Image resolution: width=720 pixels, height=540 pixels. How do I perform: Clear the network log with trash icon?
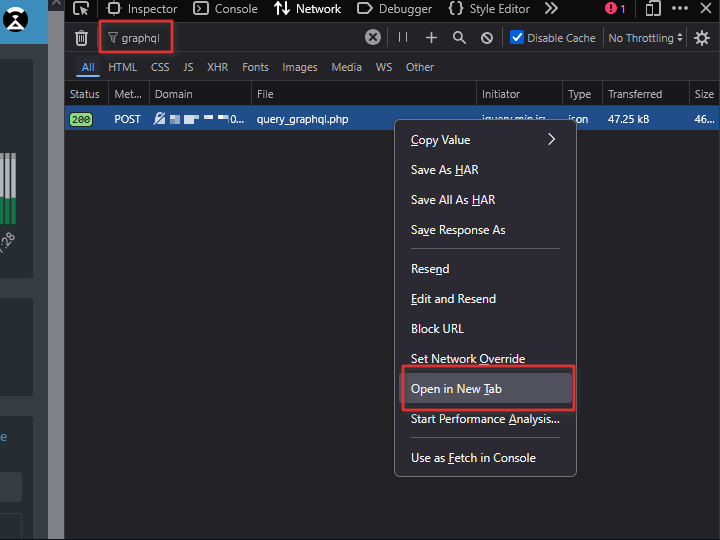coord(82,38)
